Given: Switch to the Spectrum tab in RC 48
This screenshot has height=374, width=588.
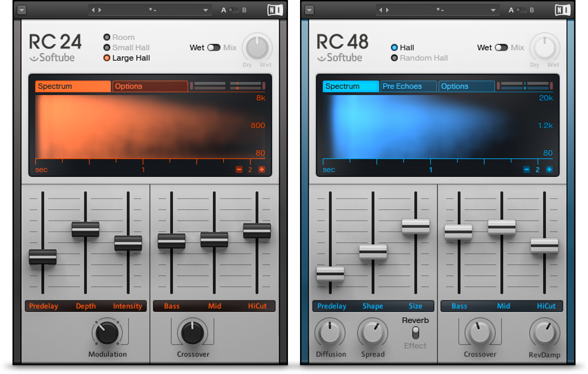Looking at the screenshot, I should click(351, 86).
